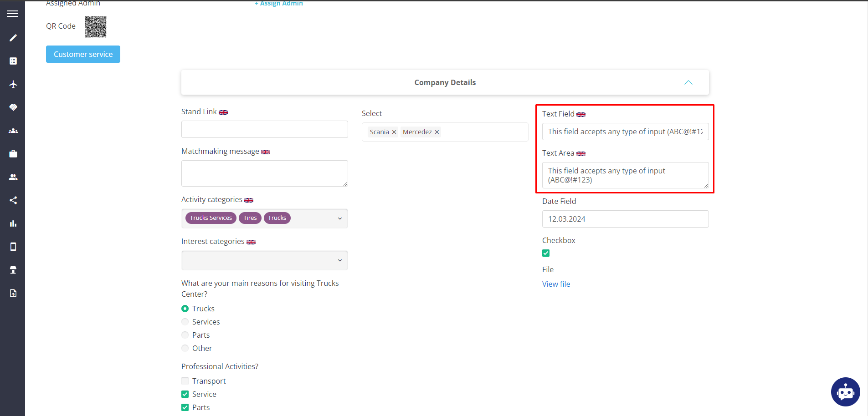Open the document list panel in sidebar
868x416 pixels.
pos(12,61)
